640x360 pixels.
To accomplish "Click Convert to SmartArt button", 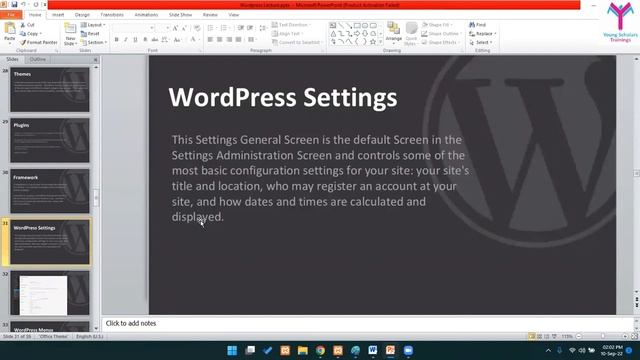I will pyautogui.click(x=297, y=42).
